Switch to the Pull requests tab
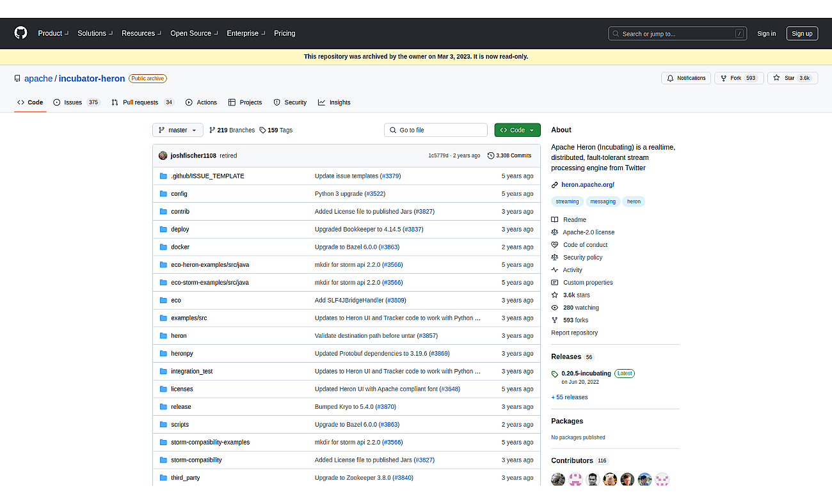 [143, 102]
